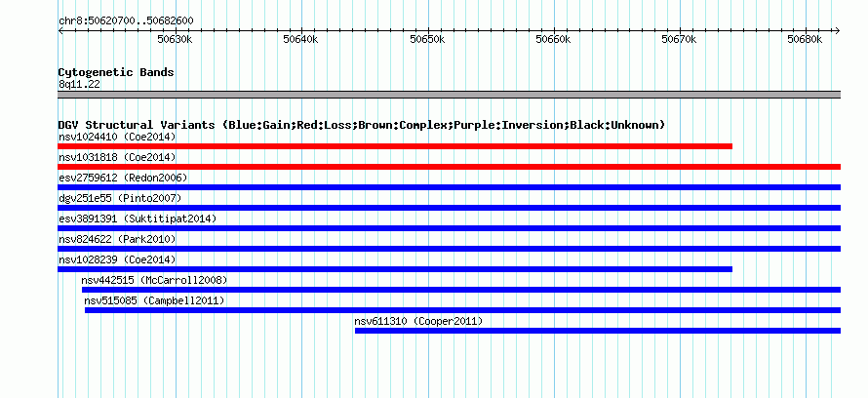Select the red nsv1024410 loss bar
The width and height of the screenshot is (868, 398).
[395, 146]
